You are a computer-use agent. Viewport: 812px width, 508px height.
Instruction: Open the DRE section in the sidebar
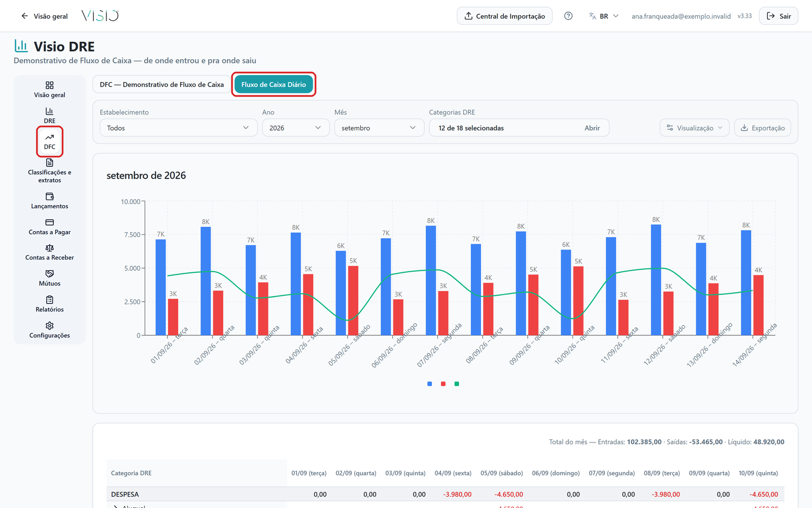(x=50, y=115)
